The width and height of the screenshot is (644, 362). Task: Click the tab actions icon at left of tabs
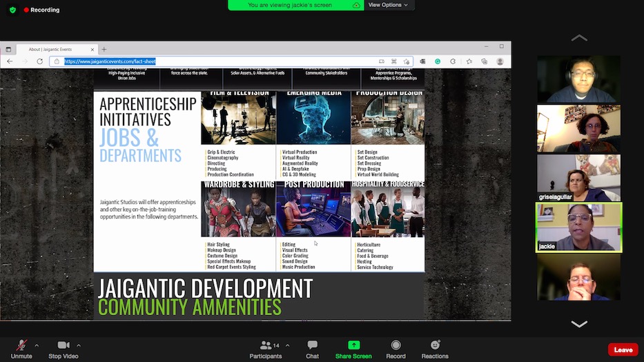(x=8, y=49)
